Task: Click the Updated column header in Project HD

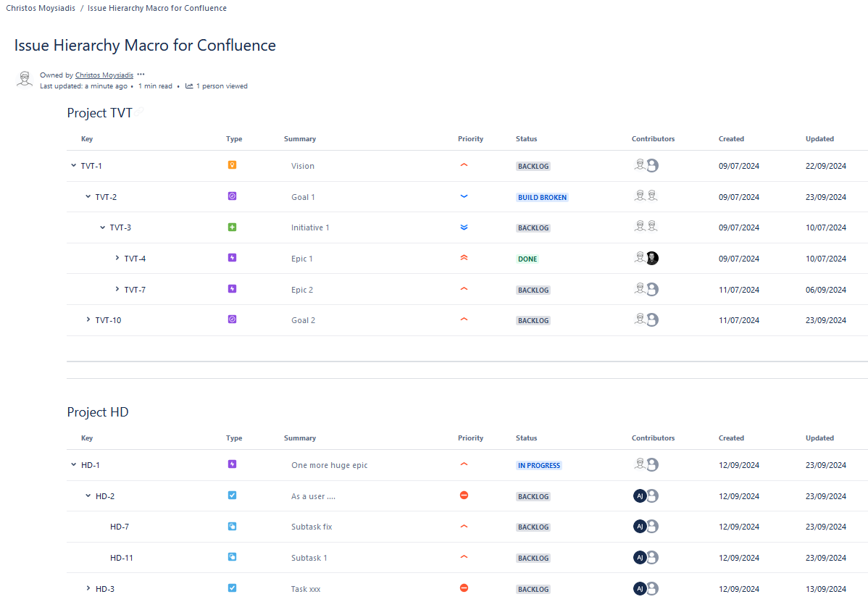Action: pos(820,438)
